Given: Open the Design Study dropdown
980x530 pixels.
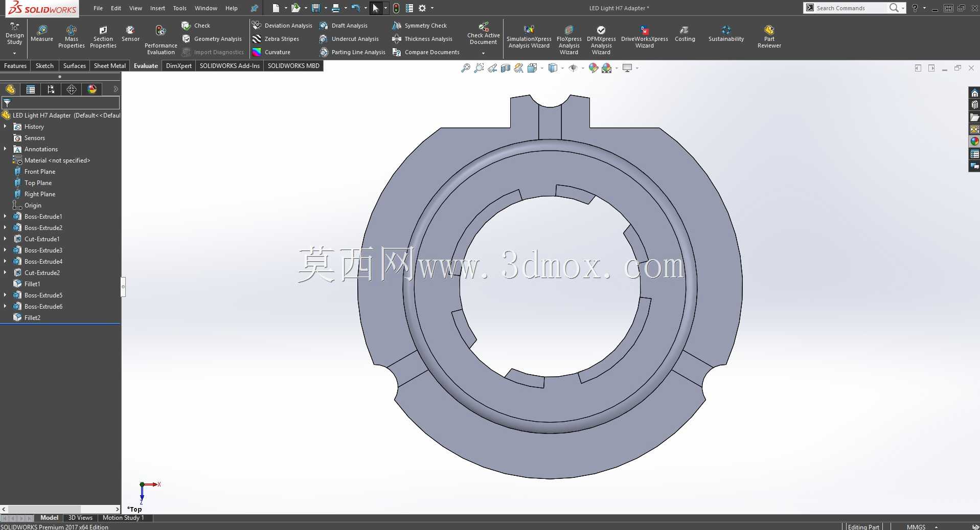Looking at the screenshot, I should click(14, 53).
